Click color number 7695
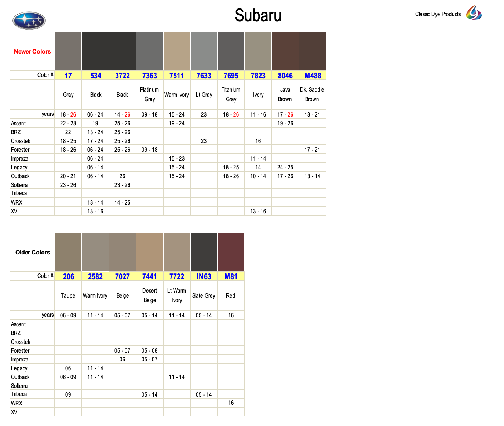Viewport: 504px width, 426px height. click(x=231, y=76)
